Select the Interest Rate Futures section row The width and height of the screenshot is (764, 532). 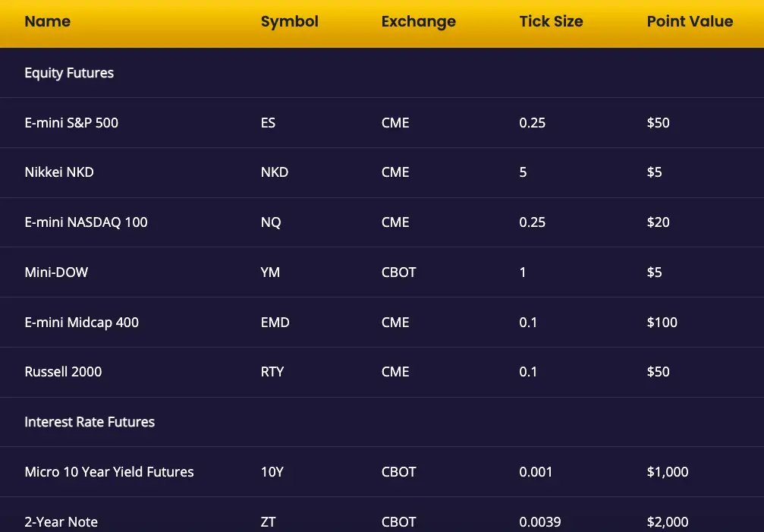pos(382,422)
